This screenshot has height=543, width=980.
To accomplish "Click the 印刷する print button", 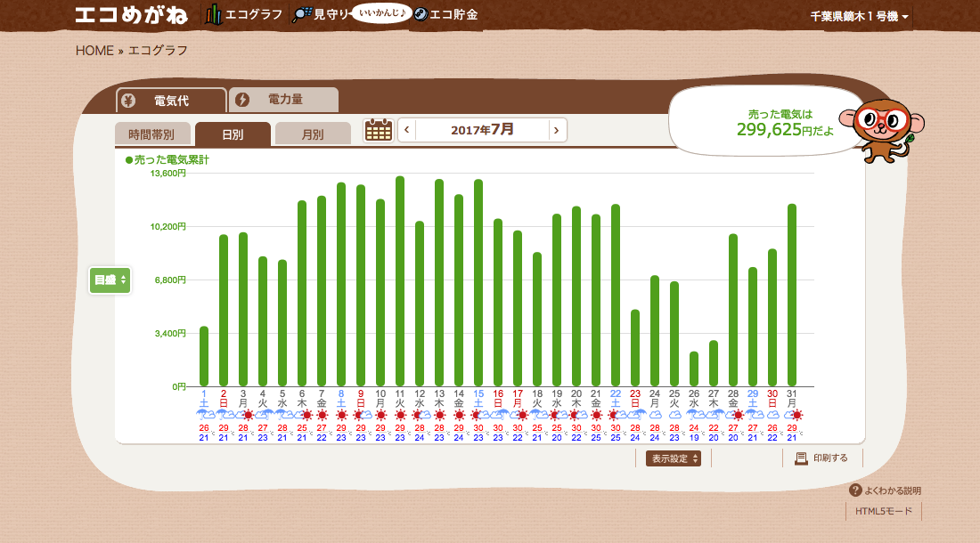I will pyautogui.click(x=821, y=458).
